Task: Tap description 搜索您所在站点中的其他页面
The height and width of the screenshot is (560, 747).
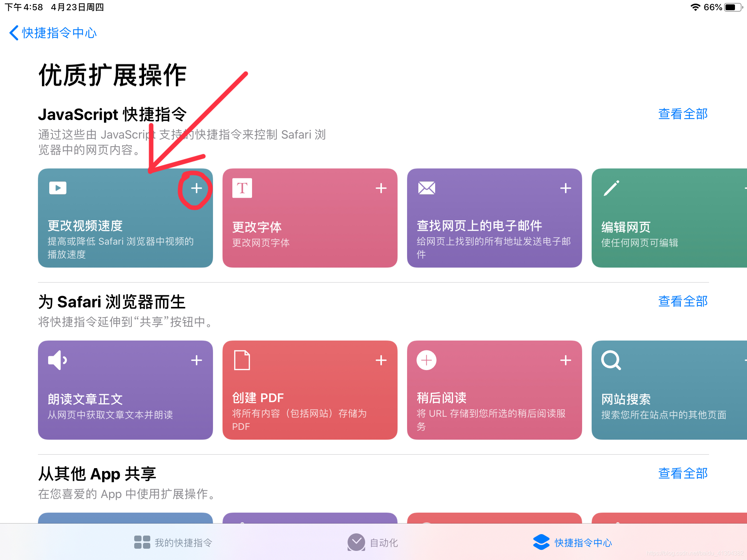Action: pos(664,415)
